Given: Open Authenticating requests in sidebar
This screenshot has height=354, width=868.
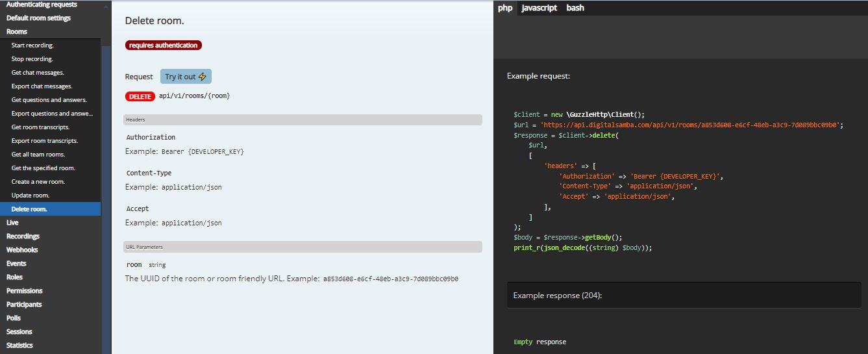Looking at the screenshot, I should 42,5.
